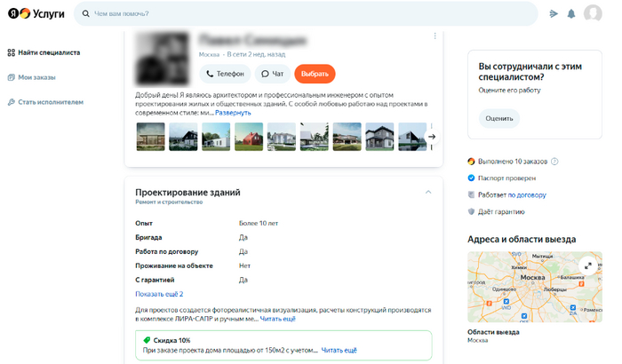Open the user account avatar

click(593, 14)
